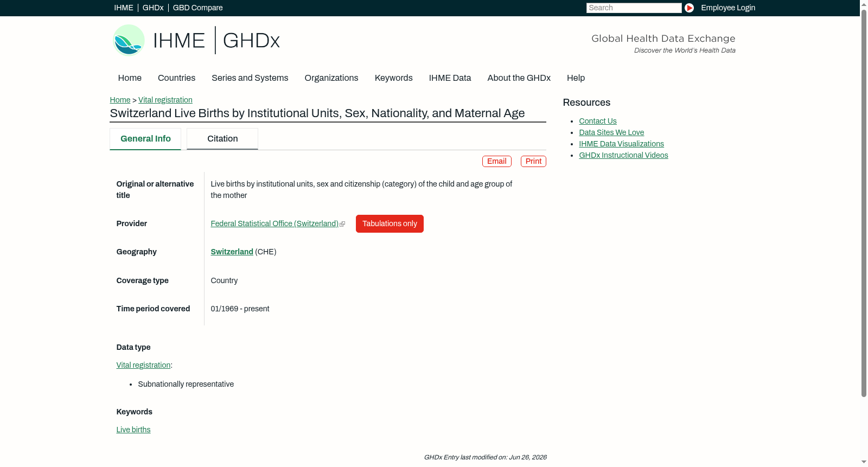Open the IHME link in top bar

pyautogui.click(x=124, y=8)
